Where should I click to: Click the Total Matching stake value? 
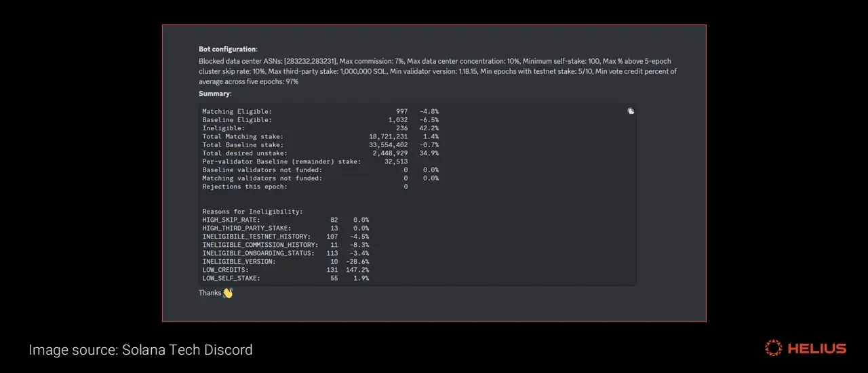tap(389, 137)
